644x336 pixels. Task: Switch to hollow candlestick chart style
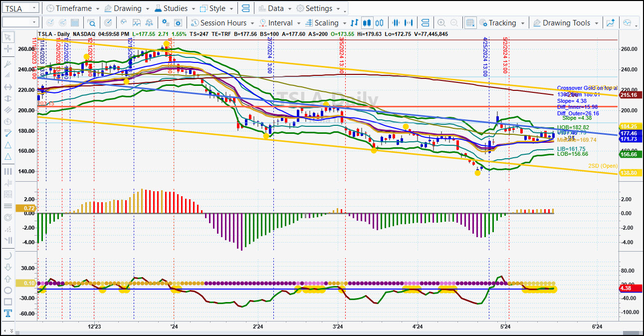pyautogui.click(x=380, y=23)
